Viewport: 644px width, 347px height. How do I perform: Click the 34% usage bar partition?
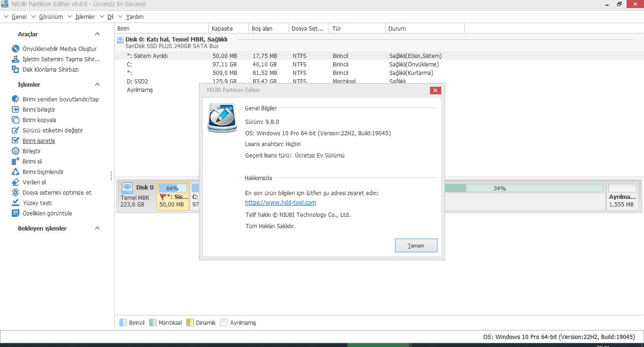click(523, 188)
